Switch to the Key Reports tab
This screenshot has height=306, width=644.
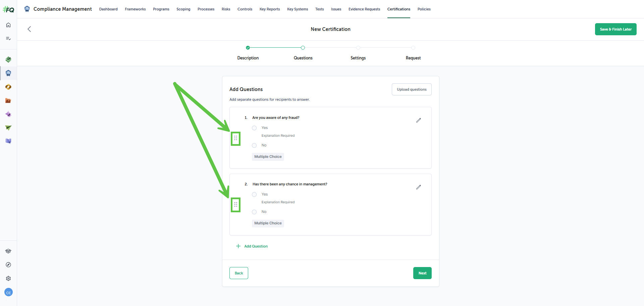[270, 9]
